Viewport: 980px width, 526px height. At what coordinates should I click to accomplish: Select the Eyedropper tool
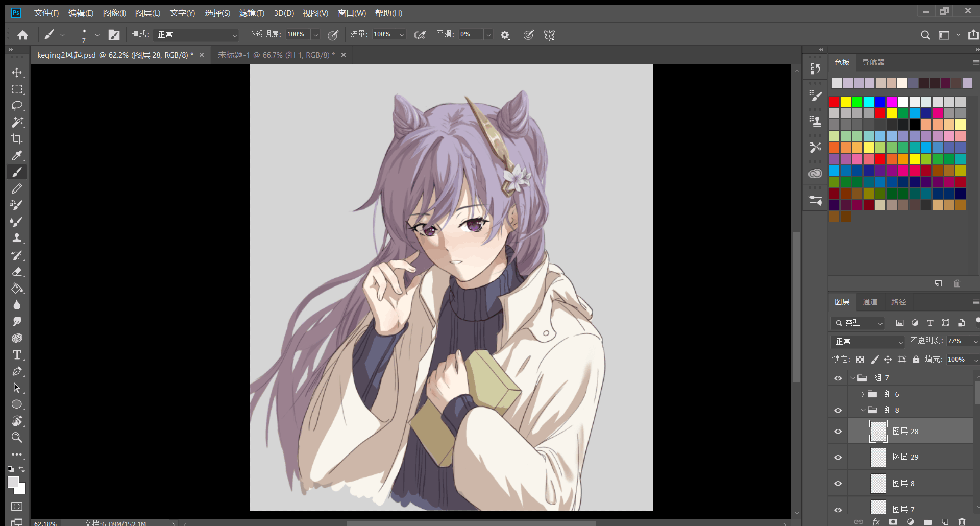pos(17,156)
